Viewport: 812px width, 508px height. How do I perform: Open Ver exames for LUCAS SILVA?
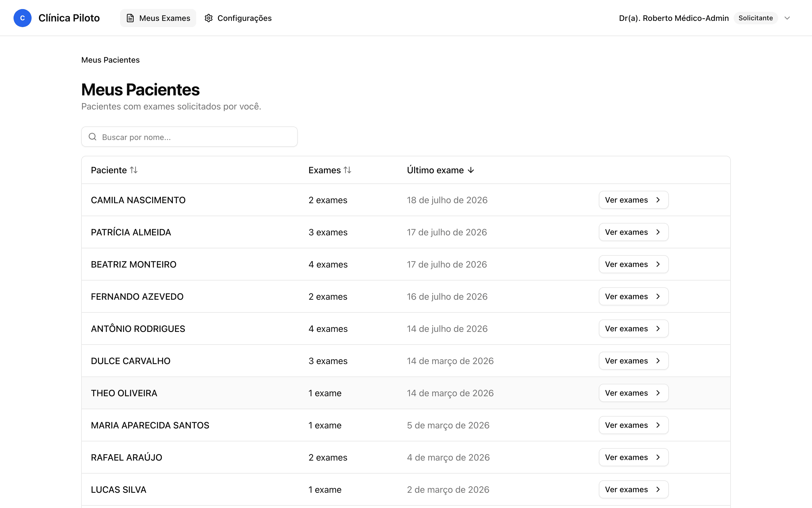pyautogui.click(x=634, y=490)
